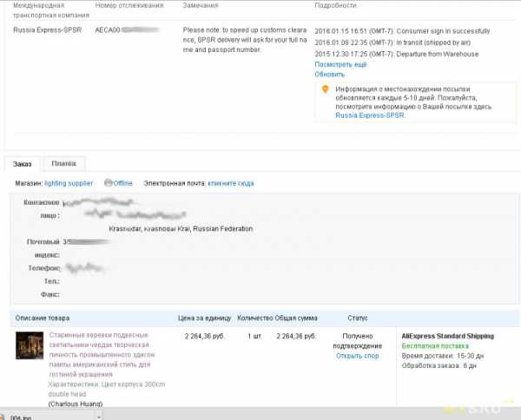Click Открыть спор to open dispute
The image size is (521, 420).
click(x=357, y=356)
